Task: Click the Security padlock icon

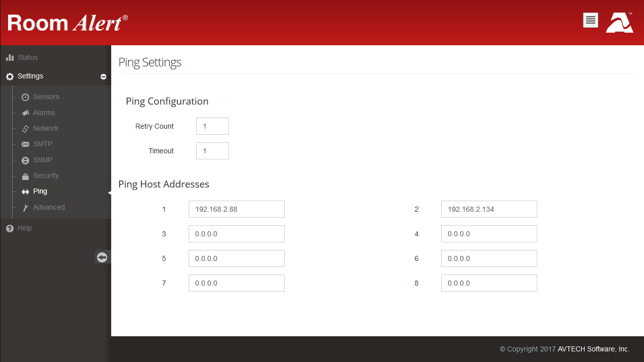Action: (25, 175)
